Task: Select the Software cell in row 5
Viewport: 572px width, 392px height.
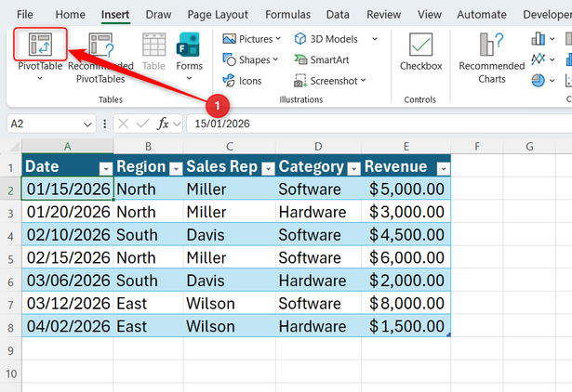Action: (318, 258)
